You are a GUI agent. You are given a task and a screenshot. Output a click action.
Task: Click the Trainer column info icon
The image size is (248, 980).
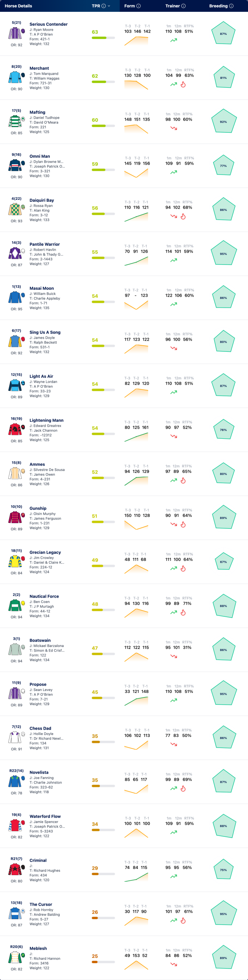coord(184,6)
